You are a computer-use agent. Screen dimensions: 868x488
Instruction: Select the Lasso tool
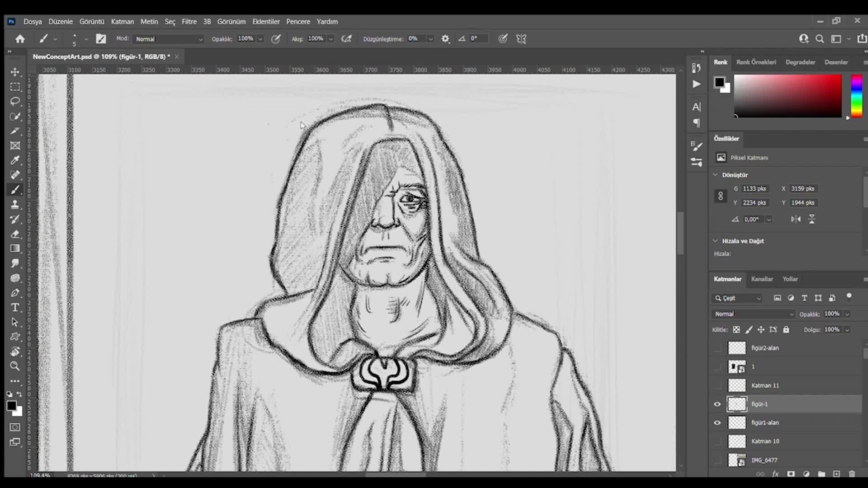click(x=15, y=102)
